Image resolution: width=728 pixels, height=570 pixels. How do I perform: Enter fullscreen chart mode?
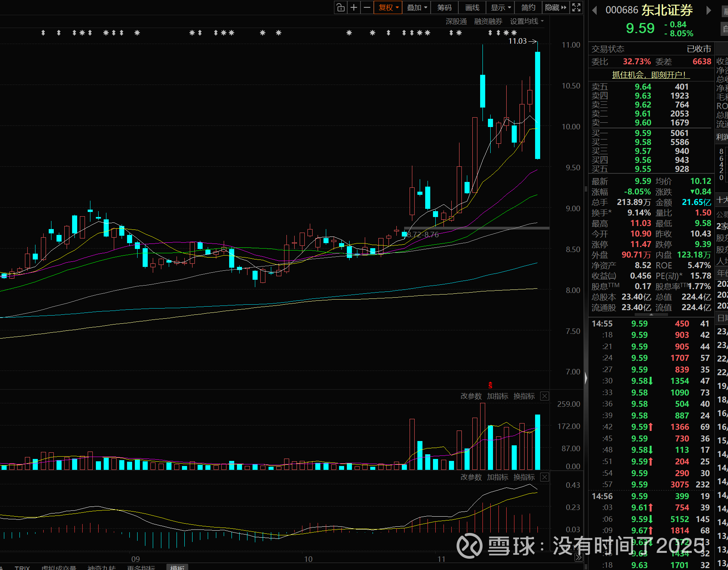pyautogui.click(x=576, y=7)
